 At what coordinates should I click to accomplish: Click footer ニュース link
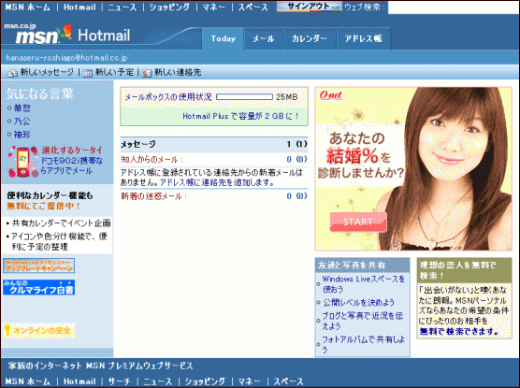[x=158, y=381]
